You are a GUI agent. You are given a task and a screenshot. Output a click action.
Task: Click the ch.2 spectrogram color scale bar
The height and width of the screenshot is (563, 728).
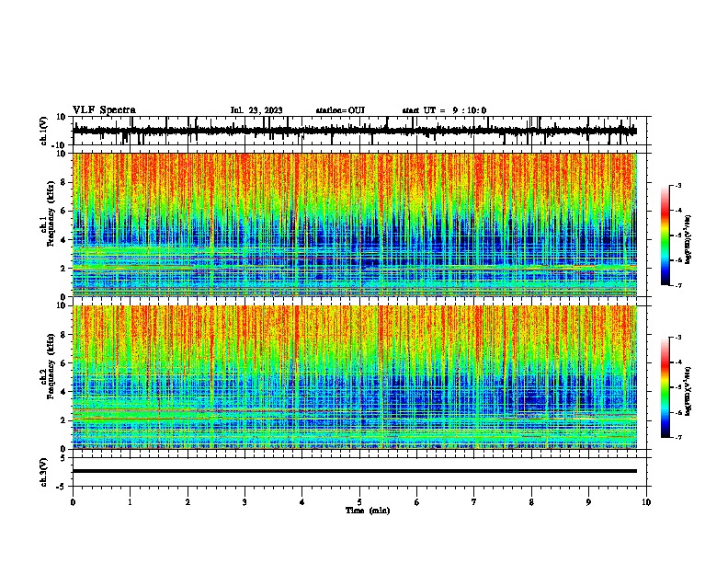tap(665, 387)
